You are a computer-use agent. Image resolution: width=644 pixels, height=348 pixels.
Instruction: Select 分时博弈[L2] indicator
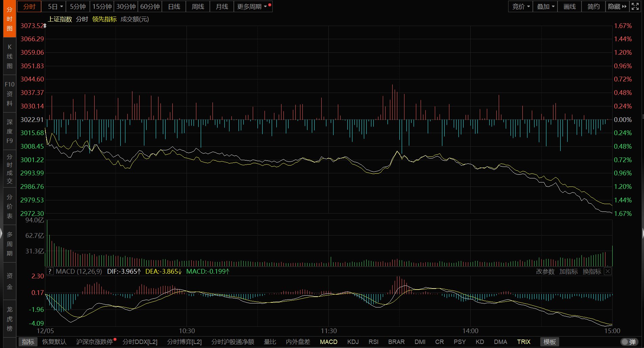[184, 342]
